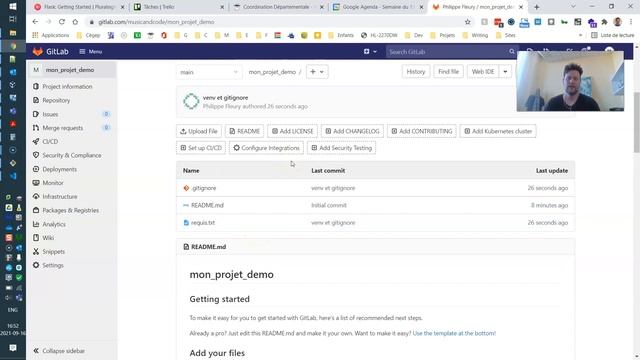The image size is (640, 360).
Task: Click the Infrastructure sidebar icon
Action: [x=36, y=196]
